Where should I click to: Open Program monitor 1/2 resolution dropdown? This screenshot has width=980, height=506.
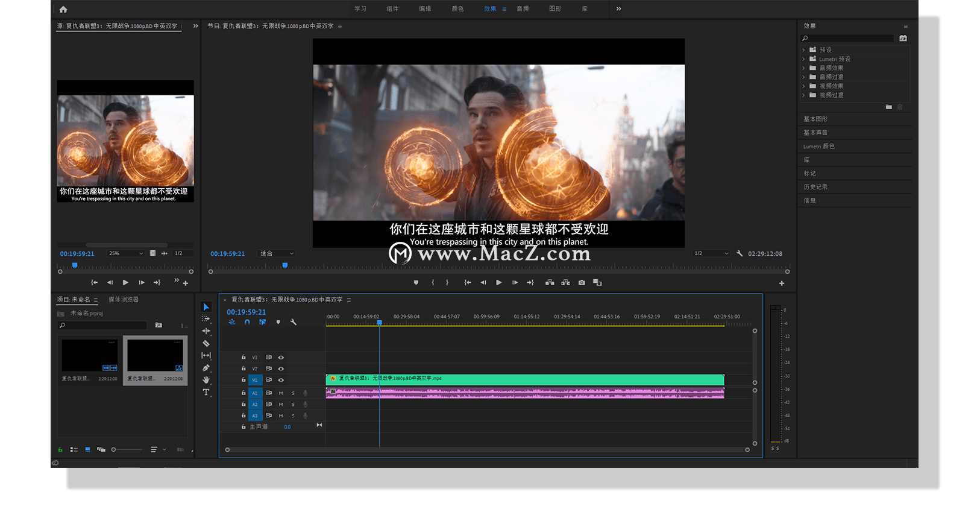coord(711,253)
